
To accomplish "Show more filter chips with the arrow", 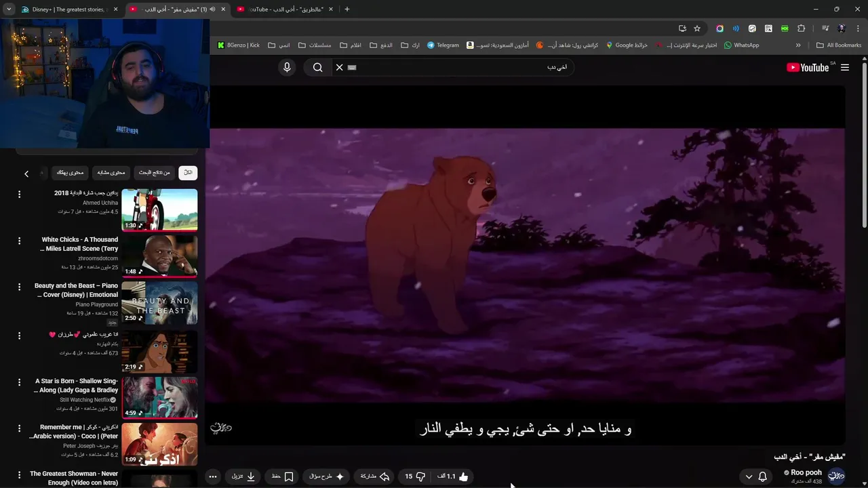I will (26, 174).
